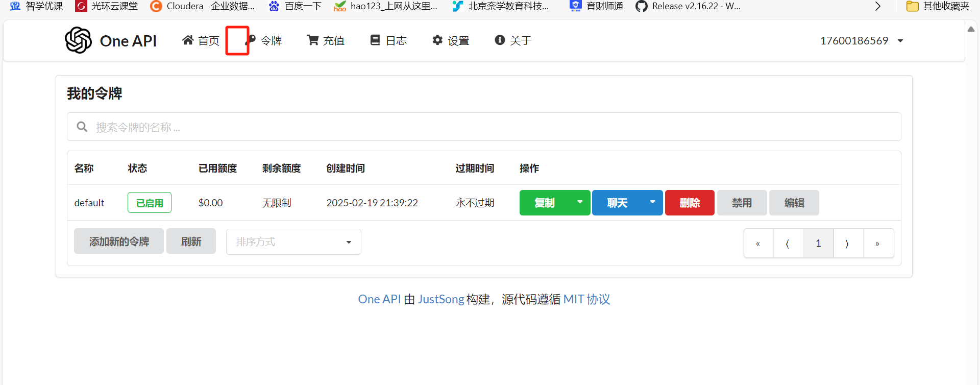
Task: Expand the green 复制 dropdown arrow
Action: [580, 202]
